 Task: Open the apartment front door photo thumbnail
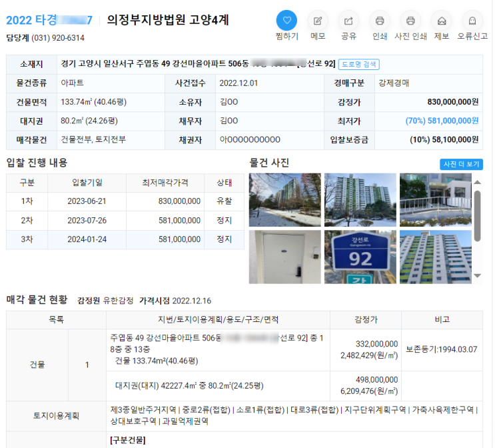pos(284,257)
